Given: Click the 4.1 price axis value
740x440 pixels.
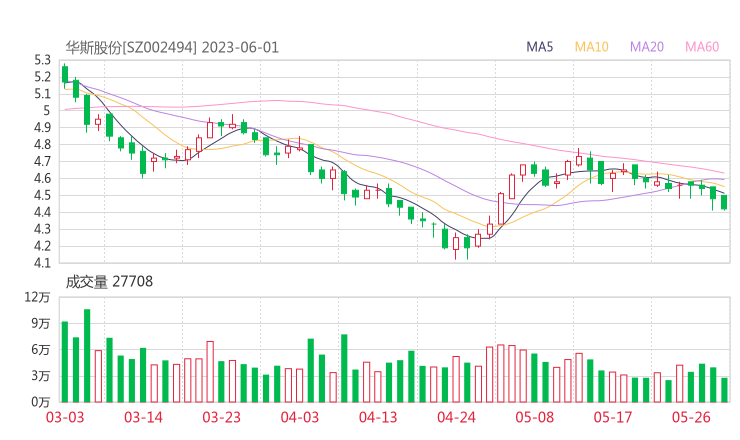Looking at the screenshot, I should click(42, 263).
